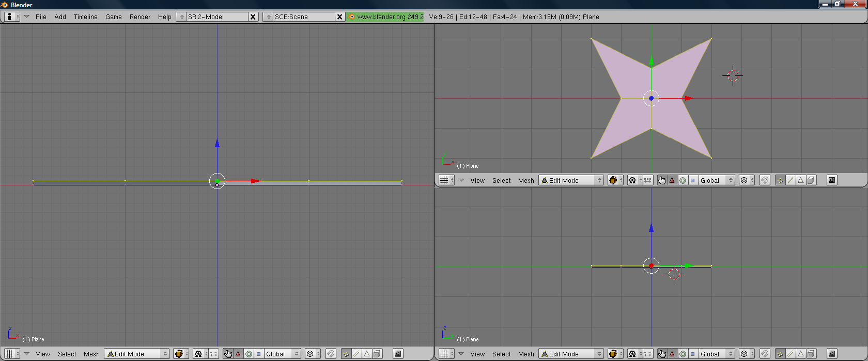Render top-right viewport with OpenGL image icon
This screenshot has width=868, height=361.
(832, 180)
